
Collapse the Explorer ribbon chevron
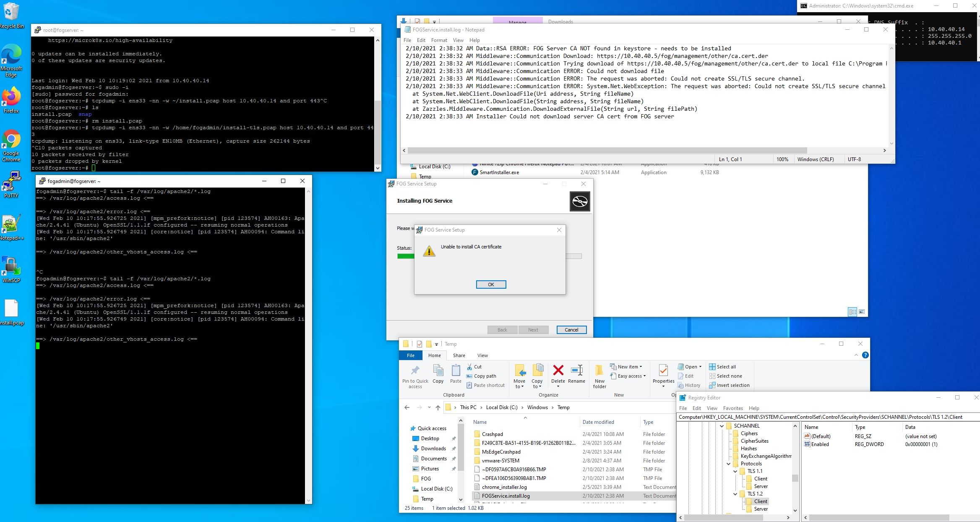pos(856,355)
